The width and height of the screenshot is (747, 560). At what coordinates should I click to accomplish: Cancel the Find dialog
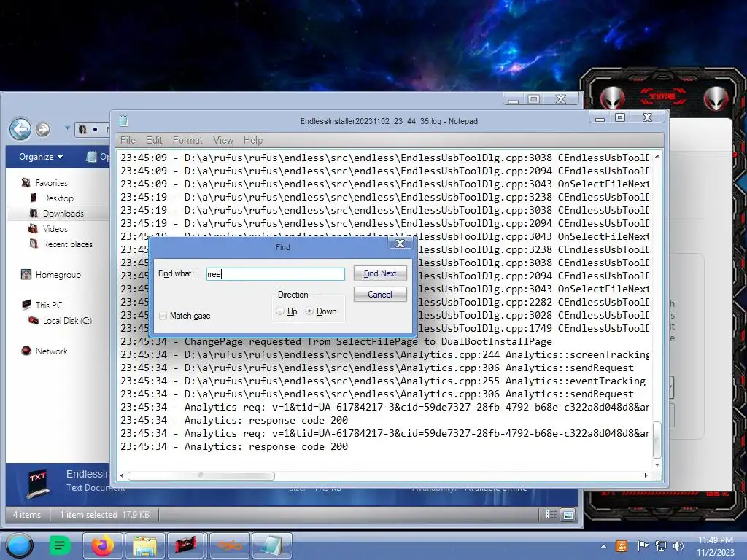[379, 295]
